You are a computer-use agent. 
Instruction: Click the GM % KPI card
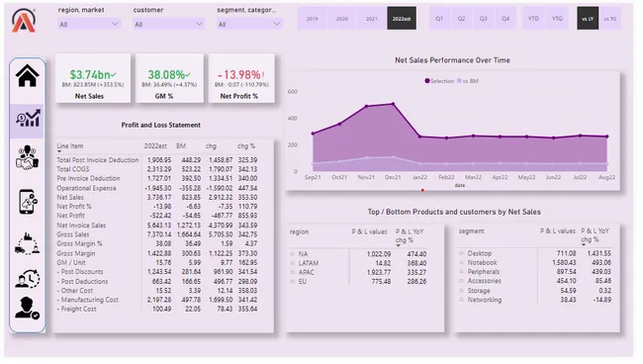coord(169,78)
